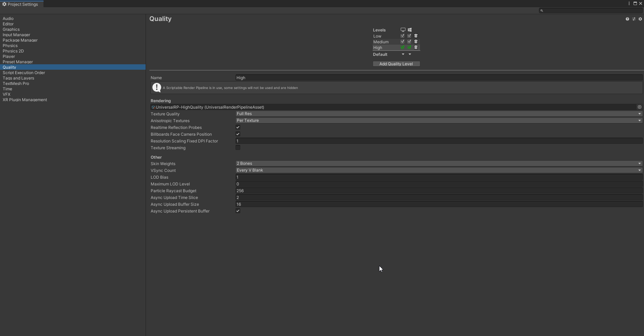Delete the Medium quality level via trash icon
The image size is (644, 336).
coord(416,41)
